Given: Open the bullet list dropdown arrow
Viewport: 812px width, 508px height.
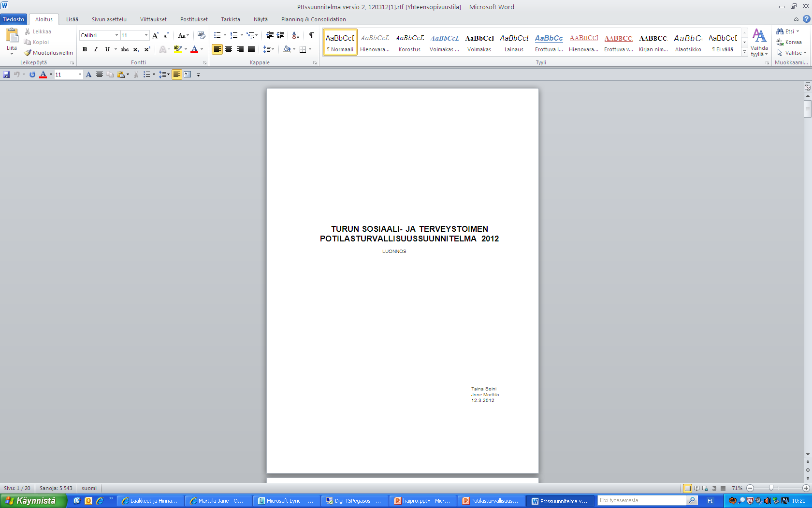Looking at the screenshot, I should coord(225,35).
